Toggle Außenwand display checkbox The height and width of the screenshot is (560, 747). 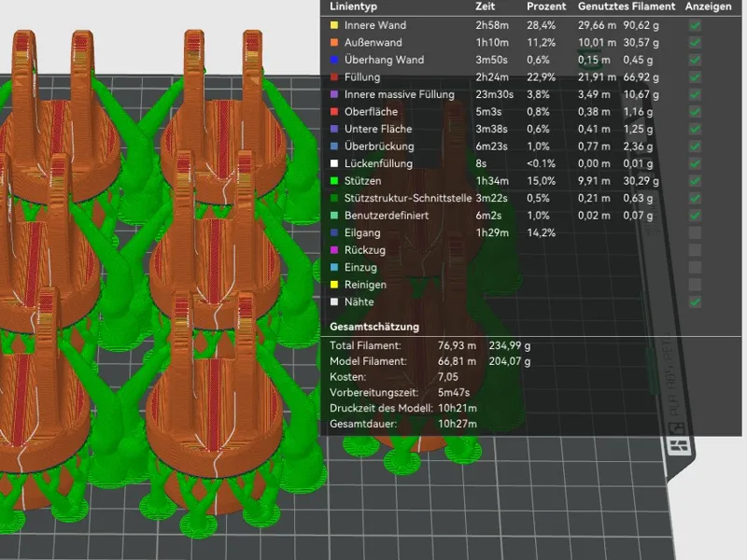[x=695, y=42]
